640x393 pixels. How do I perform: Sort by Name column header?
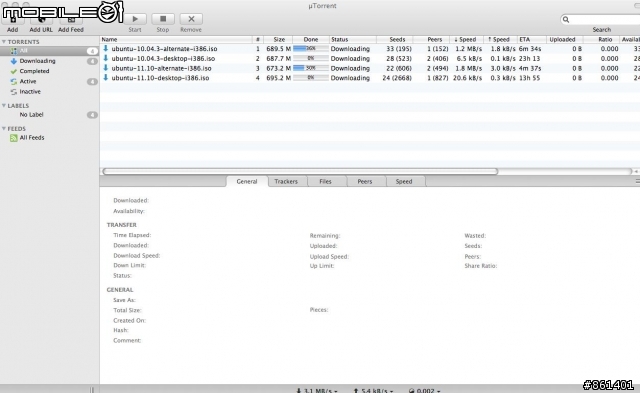pos(176,40)
